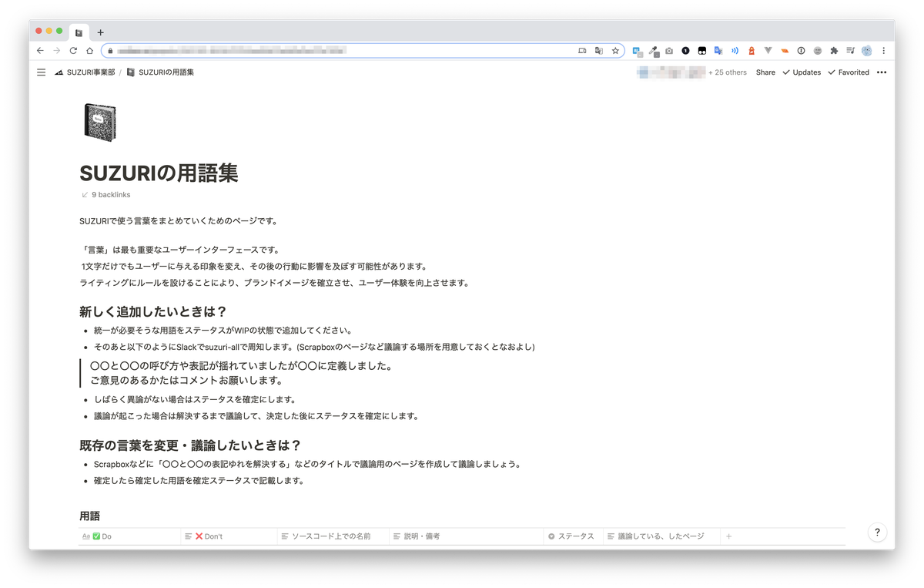Click the gear icon on the ステータス column

pos(551,536)
